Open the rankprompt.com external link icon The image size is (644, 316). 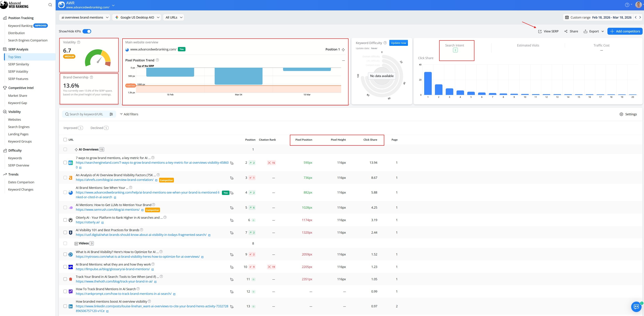(x=174, y=294)
